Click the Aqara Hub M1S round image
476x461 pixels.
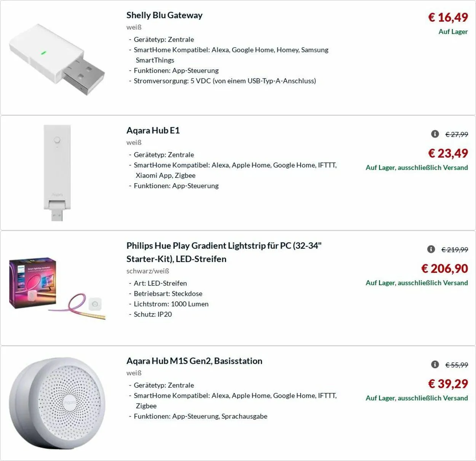(x=57, y=403)
